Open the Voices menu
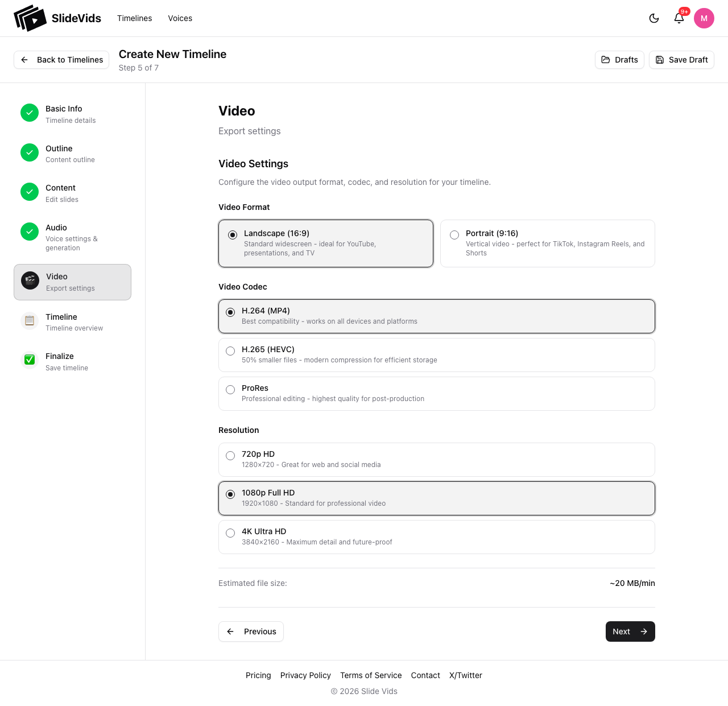The image size is (728, 706). 180,18
